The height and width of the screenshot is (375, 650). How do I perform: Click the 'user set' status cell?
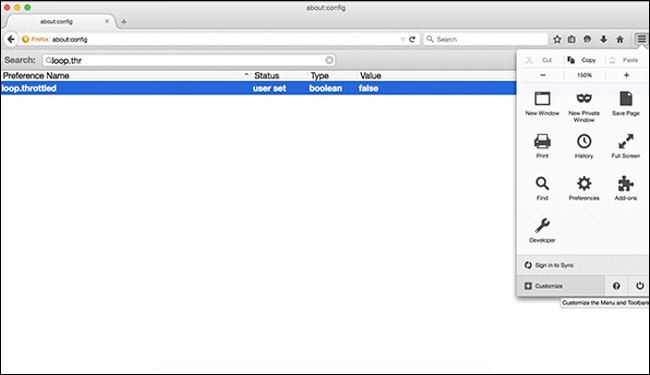click(x=269, y=88)
